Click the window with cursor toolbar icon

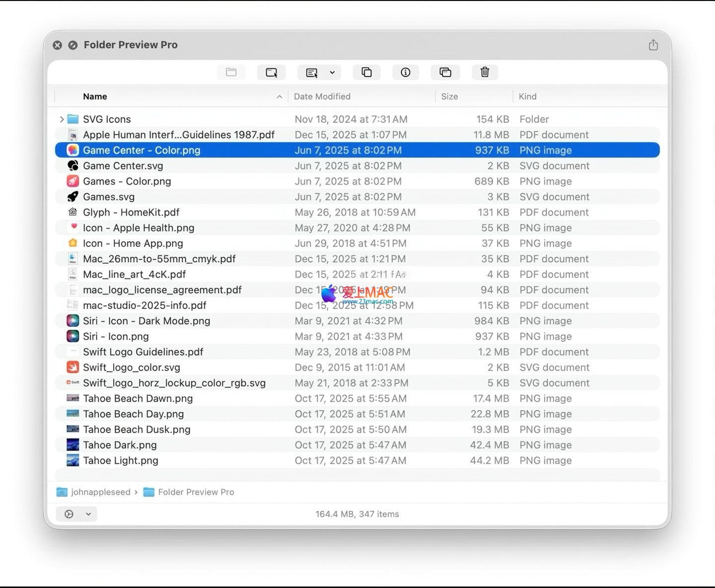tap(271, 73)
